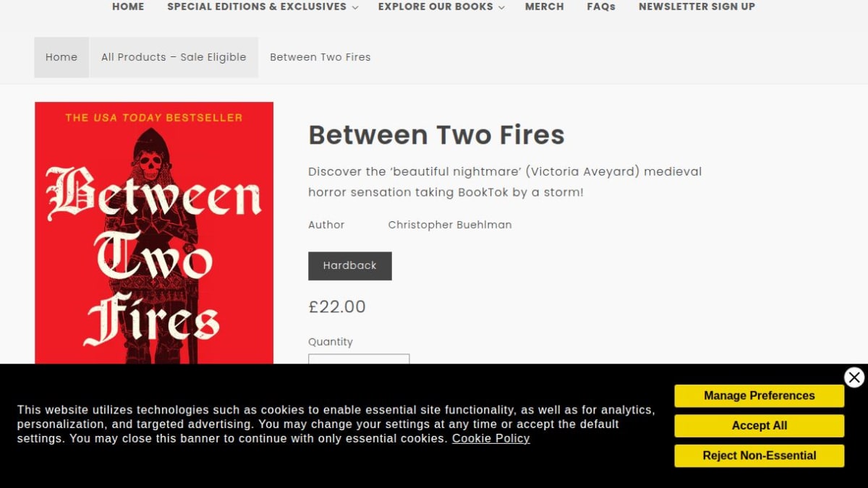Click the Between Two Fires product title
868x488 pixels.
pos(436,135)
